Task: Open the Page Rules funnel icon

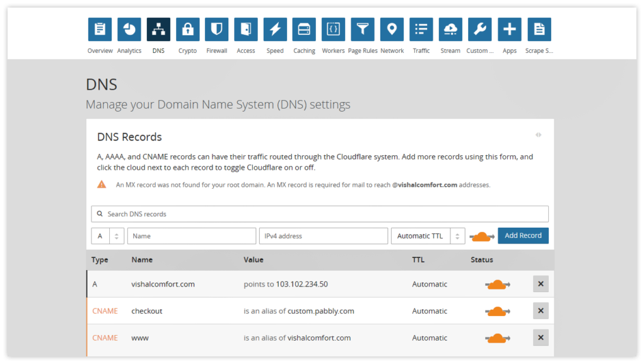Action: coord(363,29)
